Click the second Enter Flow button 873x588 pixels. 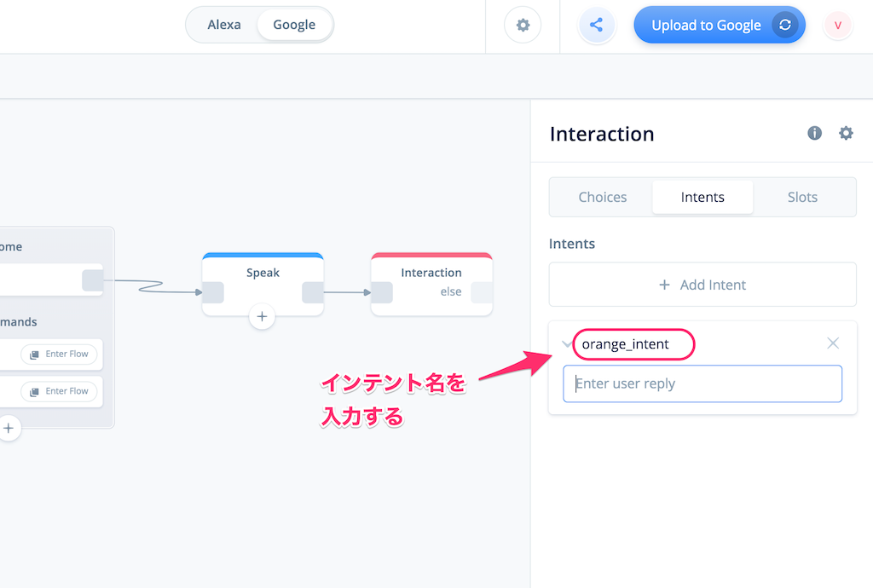(59, 392)
